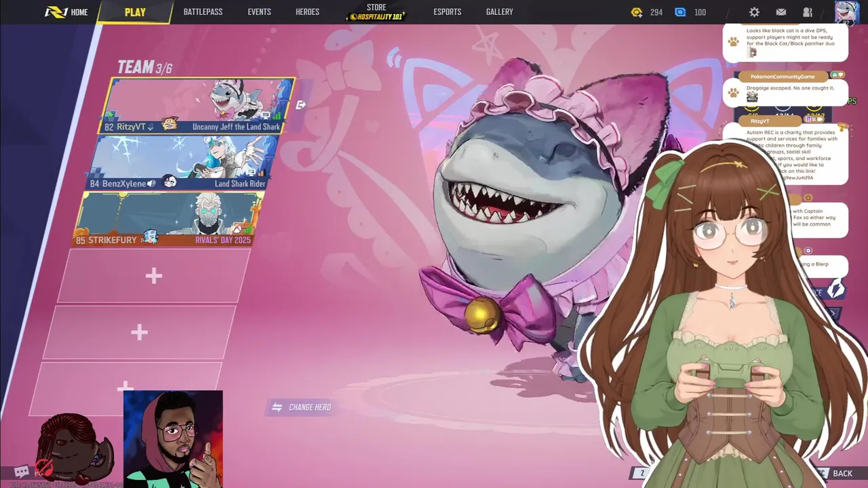Open the chat bubble icon
The width and height of the screenshot is (868, 488).
coord(22,472)
